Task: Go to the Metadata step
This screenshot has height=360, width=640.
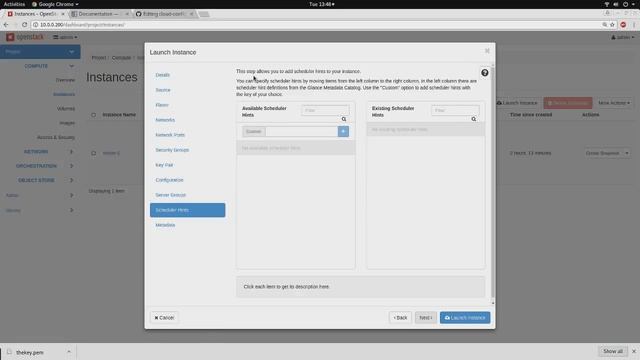Action: (x=165, y=225)
